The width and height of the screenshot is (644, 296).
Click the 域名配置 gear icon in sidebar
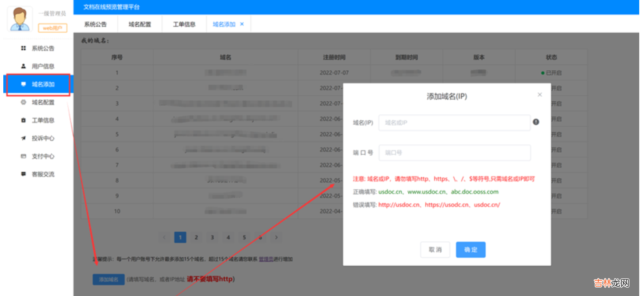point(24,102)
